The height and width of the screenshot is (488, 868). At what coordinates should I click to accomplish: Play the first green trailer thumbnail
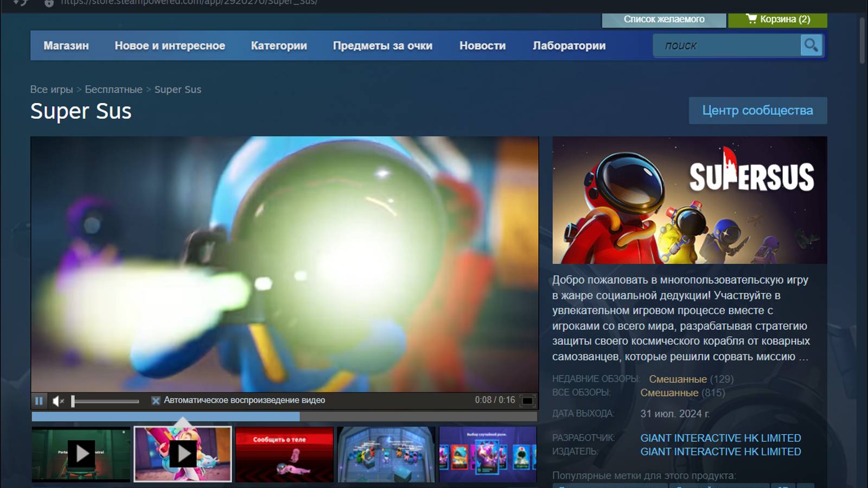81,454
